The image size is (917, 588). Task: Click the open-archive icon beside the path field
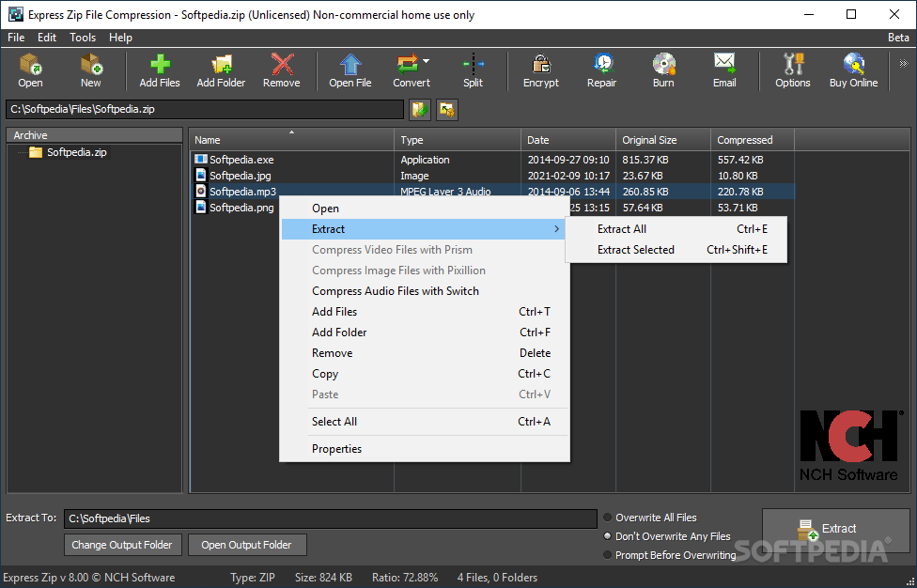420,109
